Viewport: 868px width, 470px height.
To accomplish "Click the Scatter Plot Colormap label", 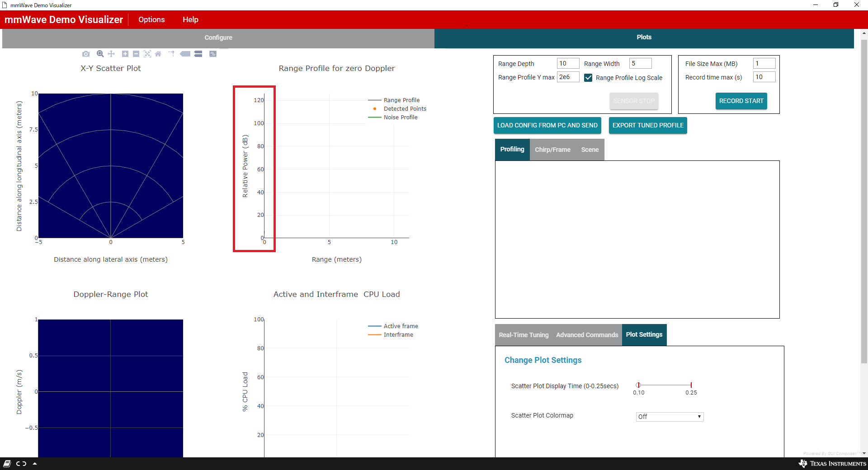I will click(542, 415).
